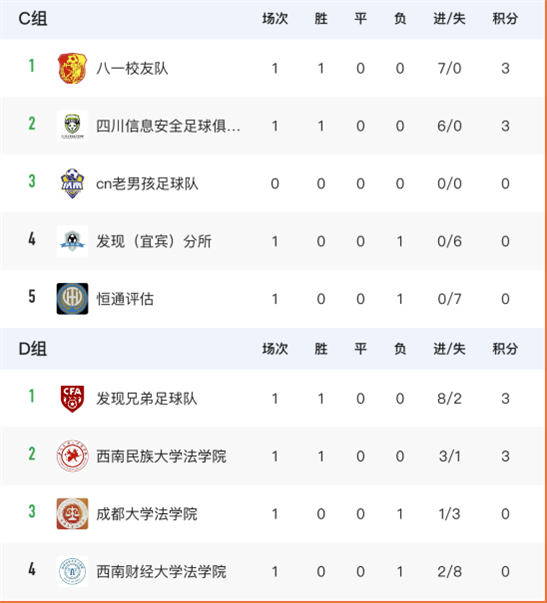Screen dimensions: 547x603
Task: Click the 成都大学法学院 logo
Action: 72,514
